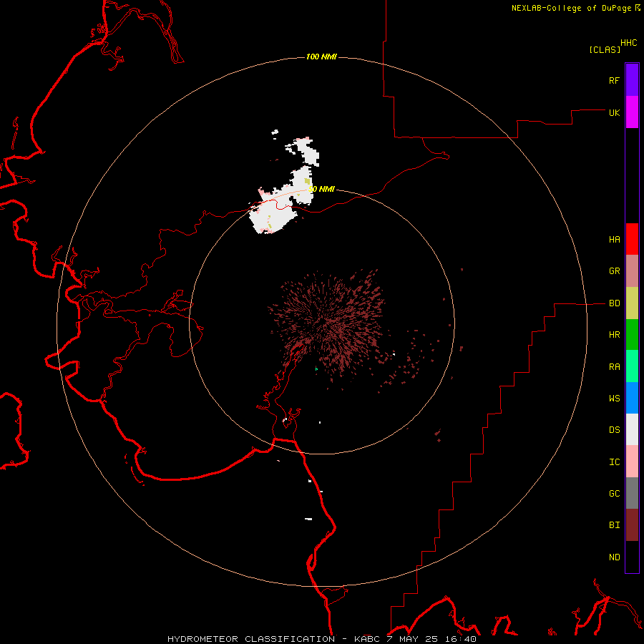Image resolution: width=644 pixels, height=644 pixels.
Task: Click the HR legend label
Action: tap(614, 335)
